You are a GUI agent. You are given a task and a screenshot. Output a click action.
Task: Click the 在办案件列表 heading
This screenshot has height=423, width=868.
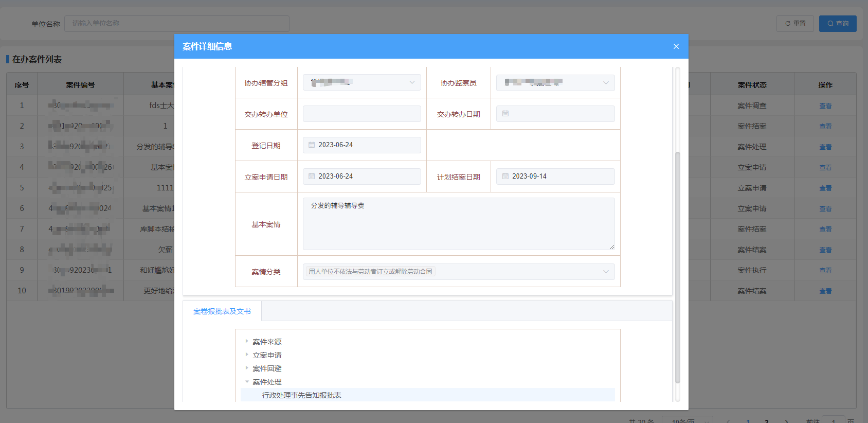point(37,59)
